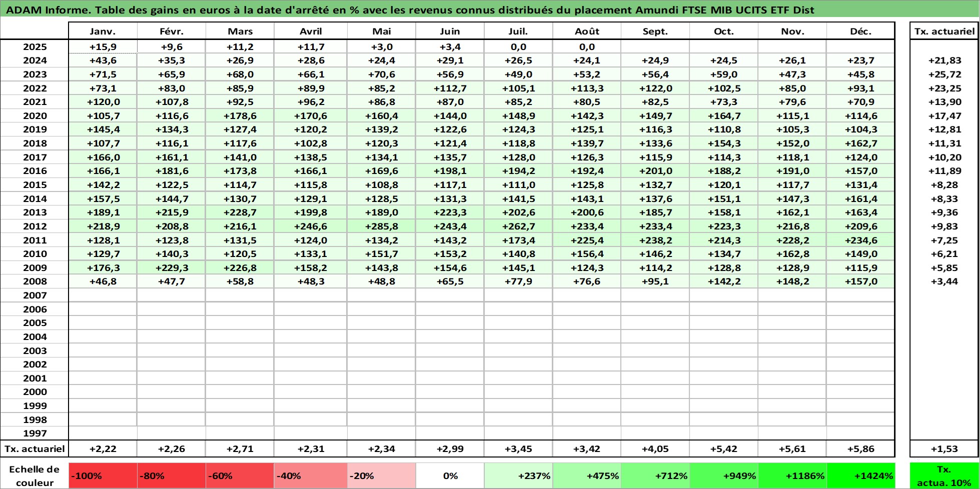Click the -80% color scale swatch
This screenshot has height=489, width=980.
click(x=171, y=475)
